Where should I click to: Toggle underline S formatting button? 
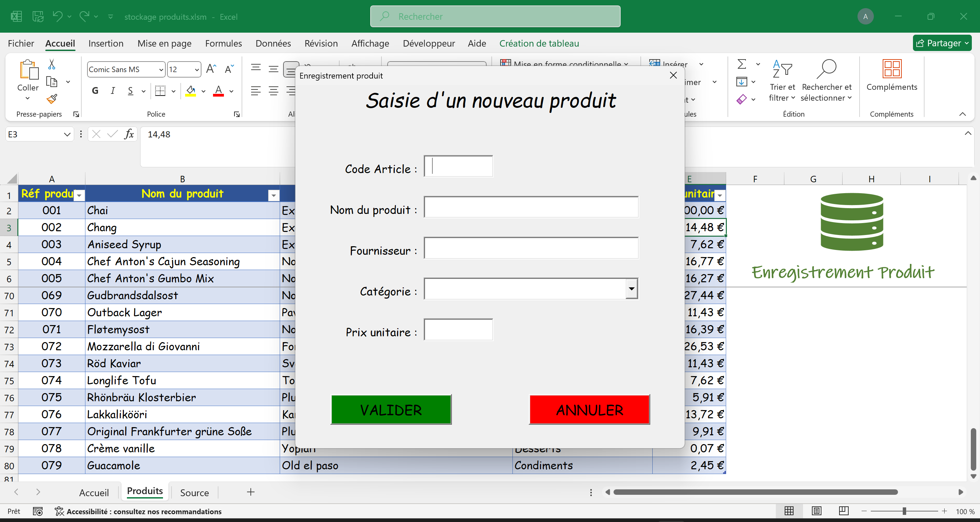(x=130, y=91)
